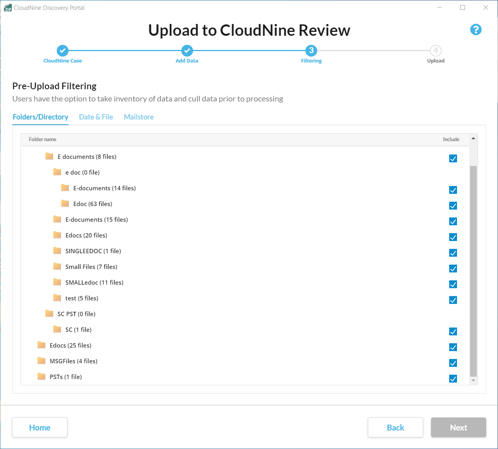Uncheck Include for MSGFiles (4 files)
This screenshot has width=498, height=449.
coord(453,363)
